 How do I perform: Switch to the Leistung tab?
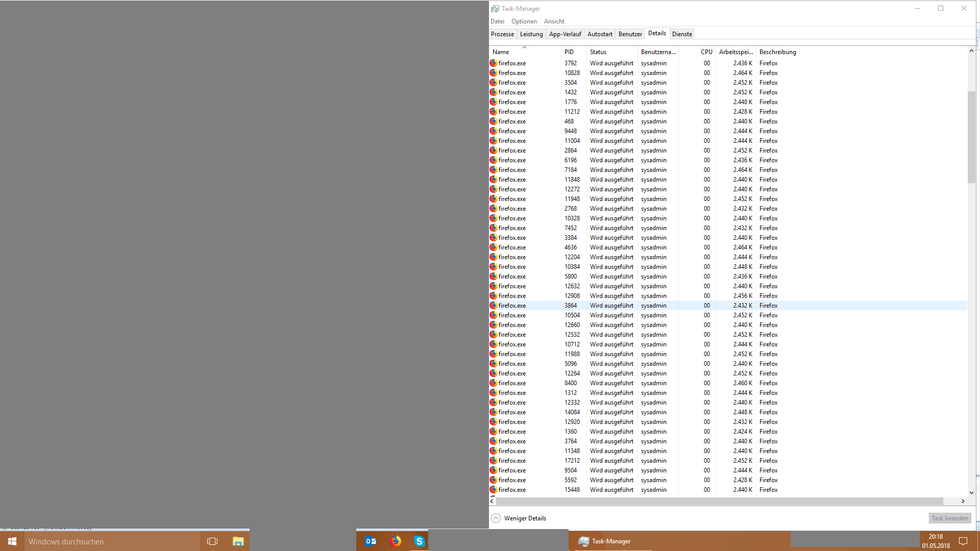(531, 34)
